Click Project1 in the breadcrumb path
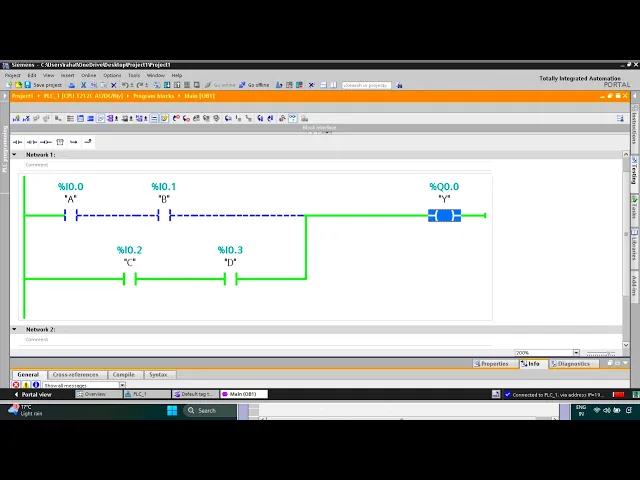The height and width of the screenshot is (480, 640). [22, 96]
